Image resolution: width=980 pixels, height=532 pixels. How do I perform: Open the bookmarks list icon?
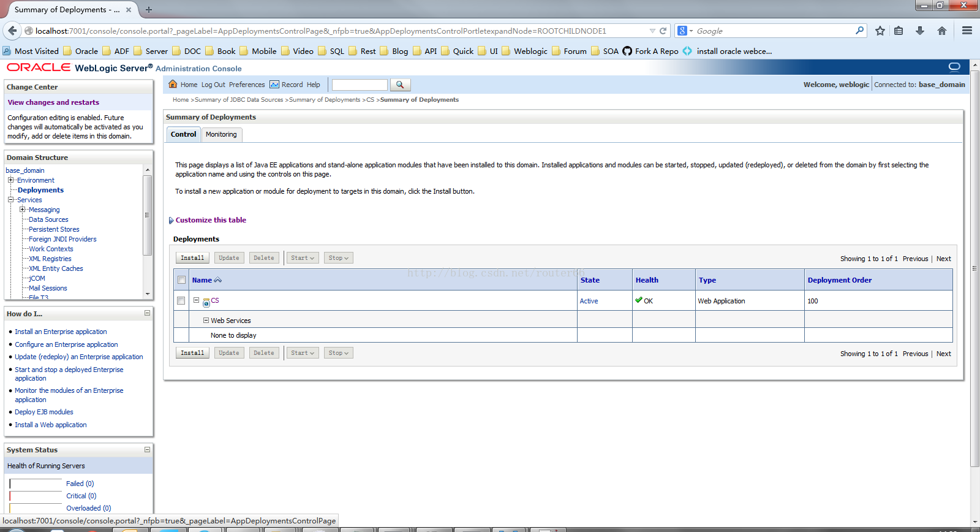tap(899, 31)
